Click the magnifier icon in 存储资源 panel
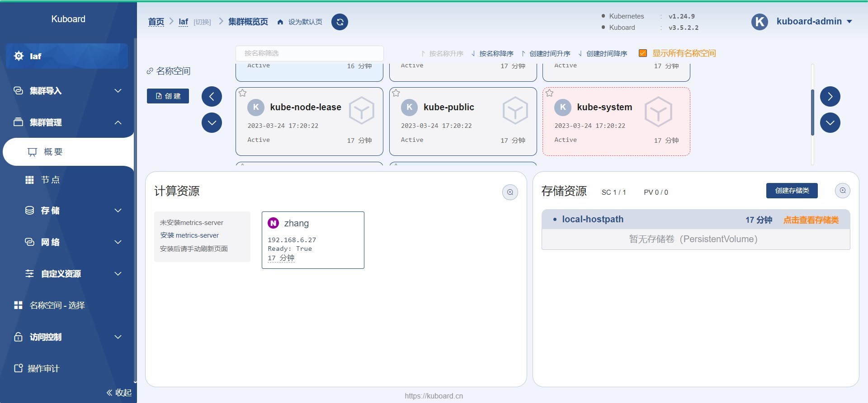This screenshot has height=403, width=868. (842, 191)
